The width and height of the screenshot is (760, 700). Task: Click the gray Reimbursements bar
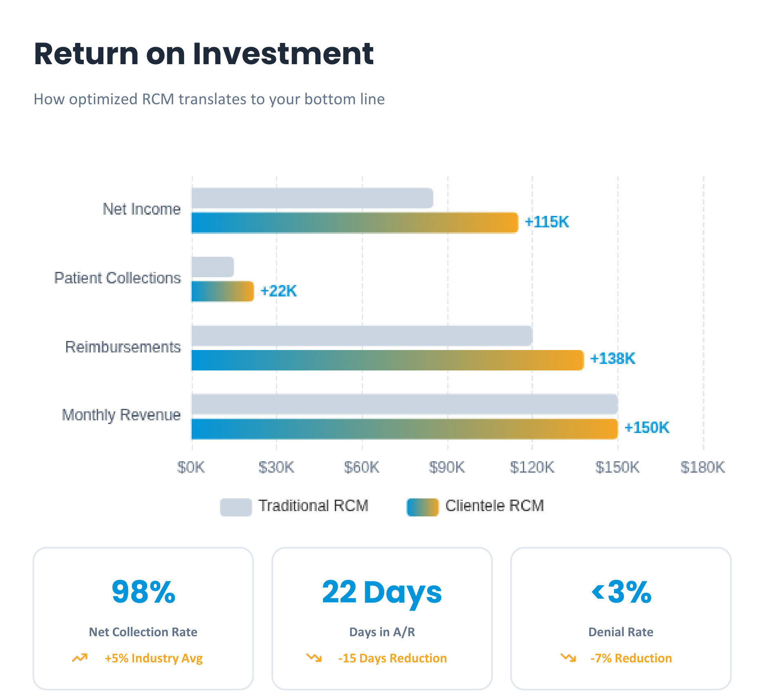[361, 336]
